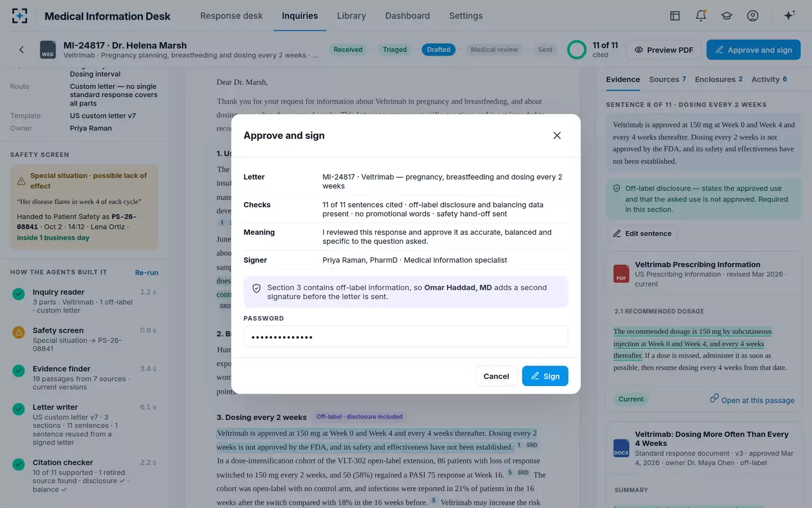Open the 'Open at this passage' link
Viewport: 812px width, 508px height.
pyautogui.click(x=752, y=400)
